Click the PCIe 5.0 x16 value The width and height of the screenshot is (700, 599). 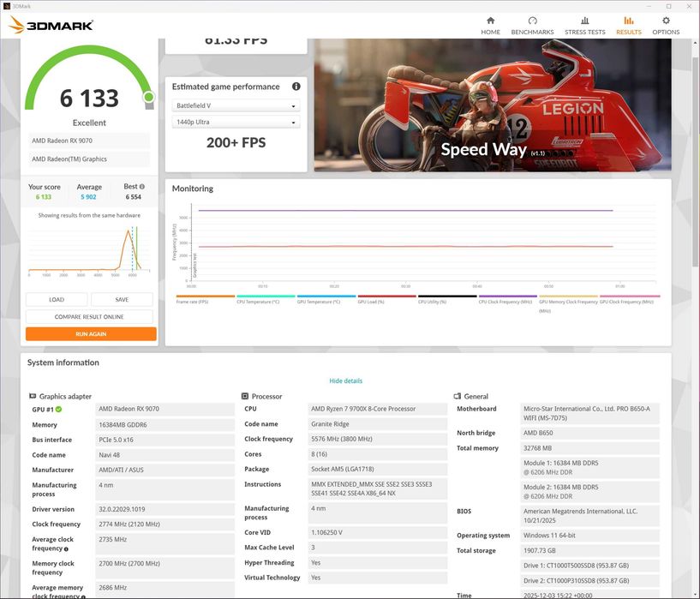pyautogui.click(x=165, y=440)
